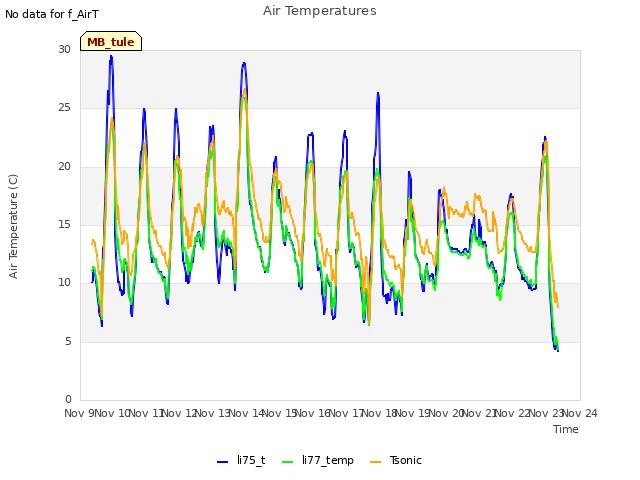
Task: Click the Nov 24 x-axis tick label
Action: [x=580, y=413]
